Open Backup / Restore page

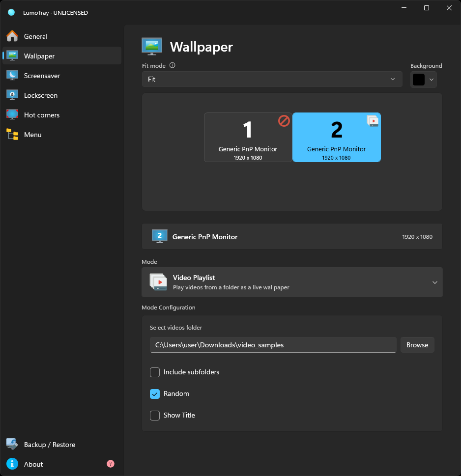tap(62, 445)
